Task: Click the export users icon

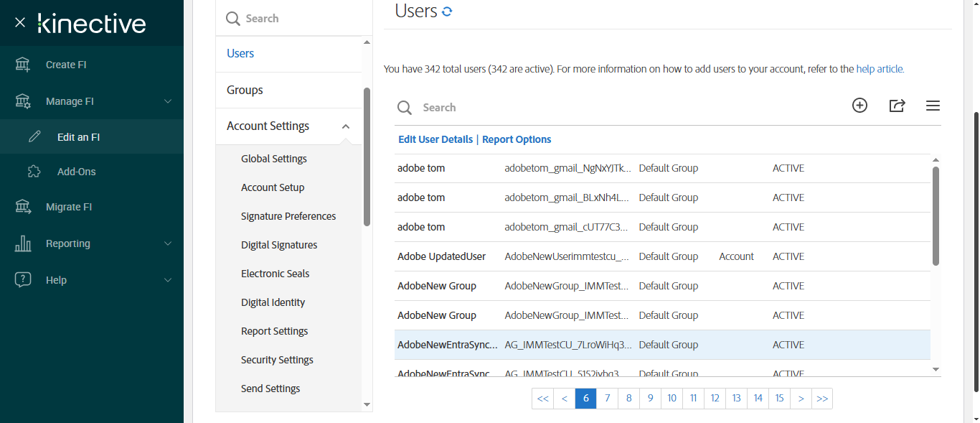Action: coord(897,106)
